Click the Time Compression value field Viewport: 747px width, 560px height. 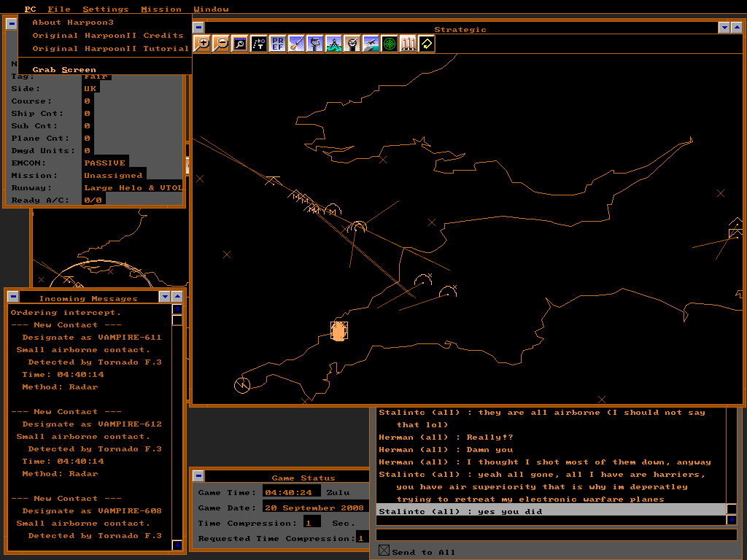point(312,522)
